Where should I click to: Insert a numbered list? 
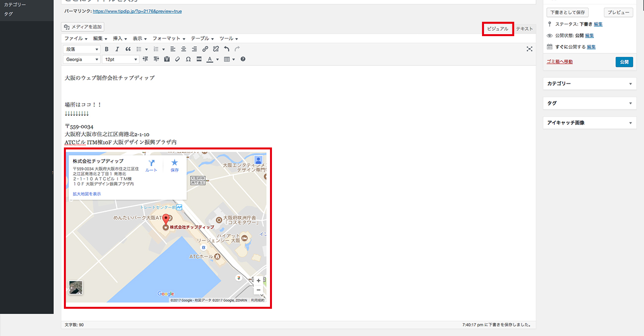coord(156,49)
